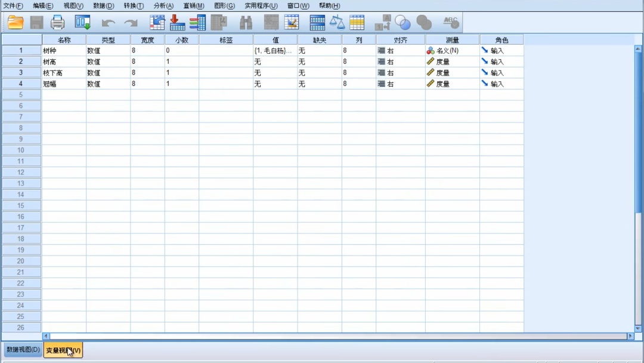
Task: Click the Find binoculars icon
Action: tap(246, 23)
